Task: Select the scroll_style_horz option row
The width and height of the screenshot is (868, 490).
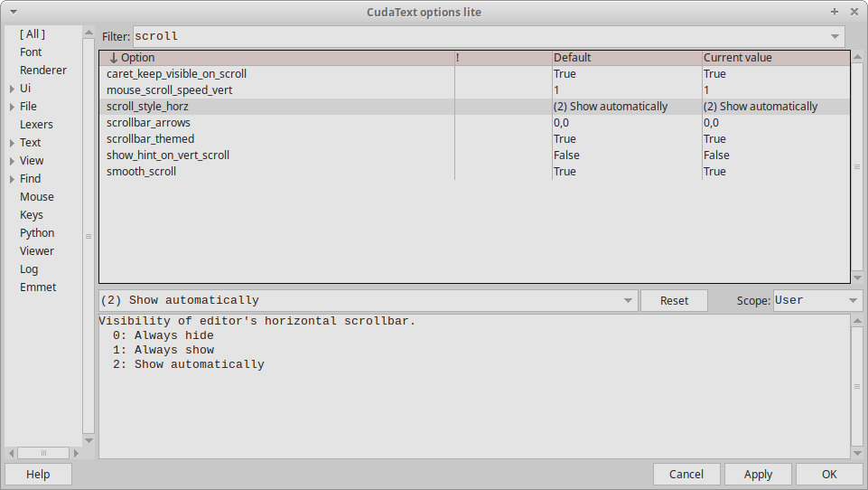Action: click(x=475, y=107)
